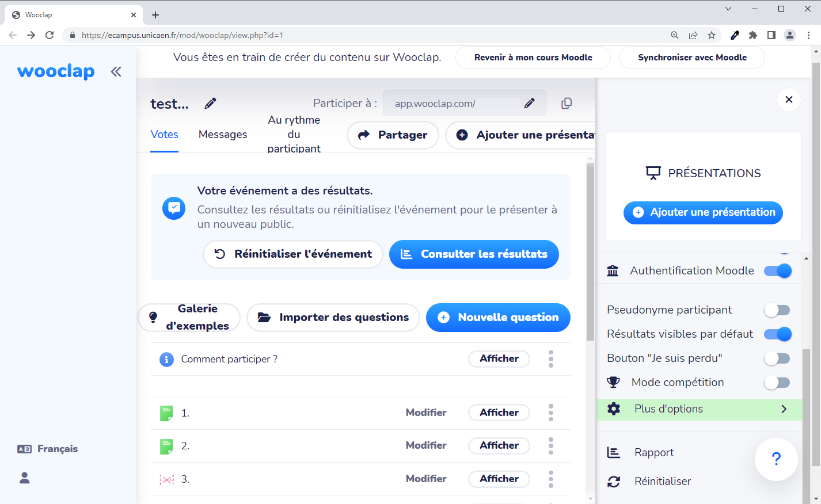Disable the Authentification Moodle toggle
This screenshot has width=821, height=504.
click(x=777, y=270)
